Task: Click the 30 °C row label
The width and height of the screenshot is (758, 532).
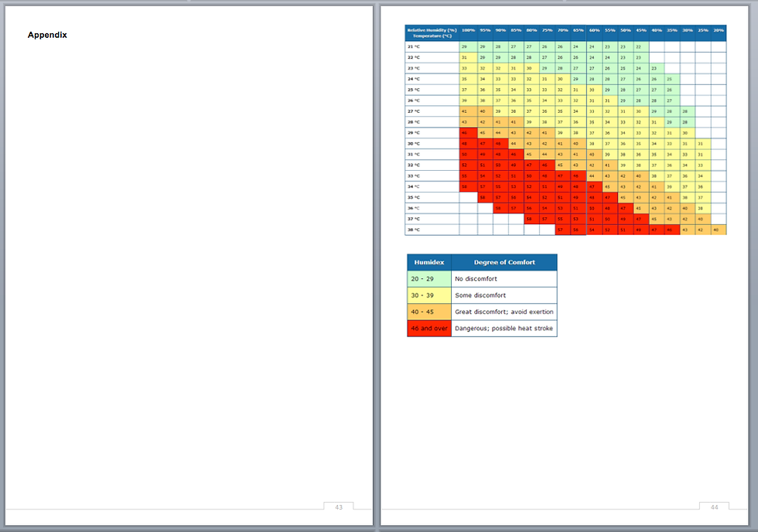Action: [x=414, y=144]
